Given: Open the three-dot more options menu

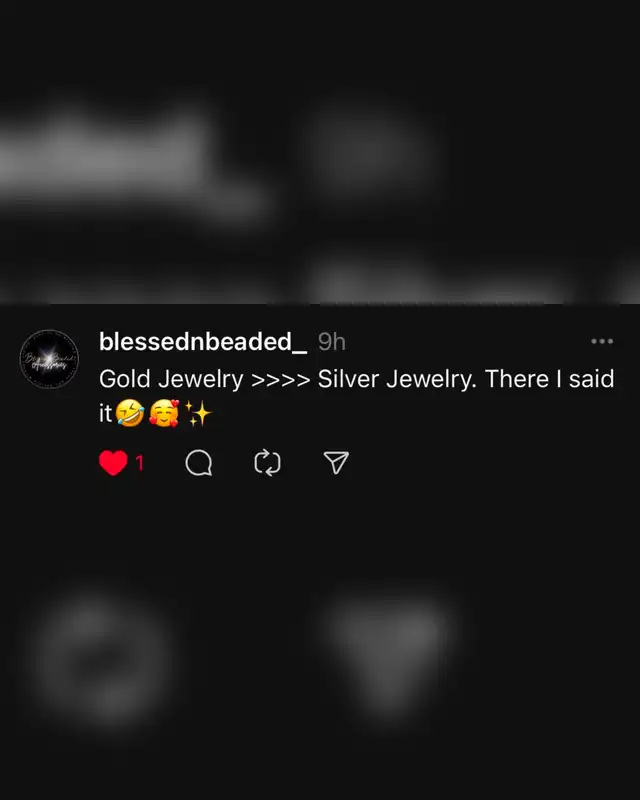Looking at the screenshot, I should 602,341.
